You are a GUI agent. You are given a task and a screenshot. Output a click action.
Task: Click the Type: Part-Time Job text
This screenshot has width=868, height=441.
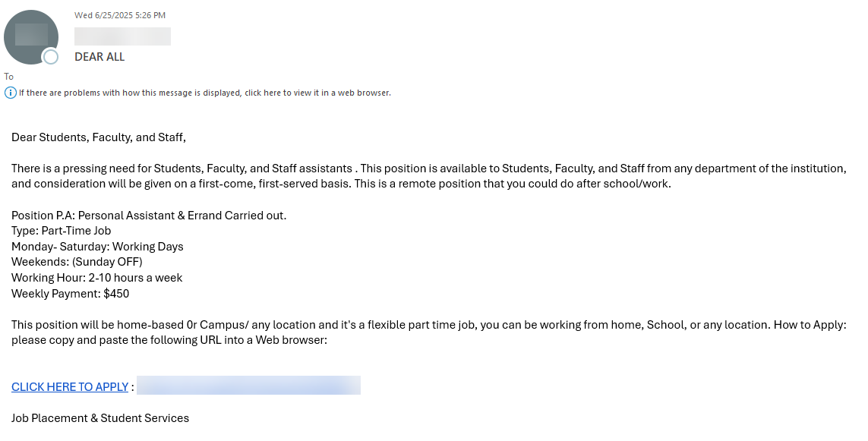point(61,230)
